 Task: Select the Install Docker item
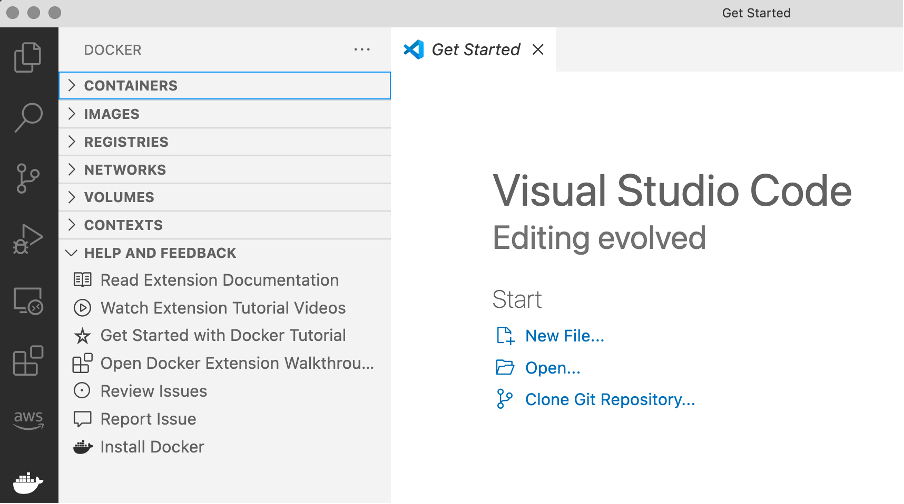(152, 447)
